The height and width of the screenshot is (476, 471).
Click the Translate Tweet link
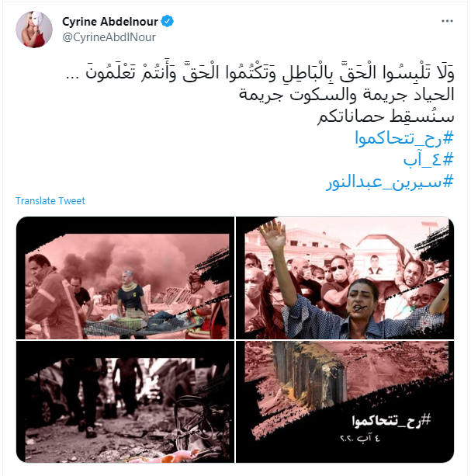coord(50,200)
